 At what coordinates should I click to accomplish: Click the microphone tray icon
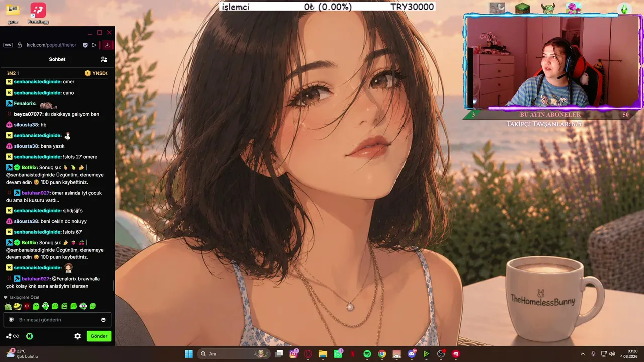(x=594, y=354)
